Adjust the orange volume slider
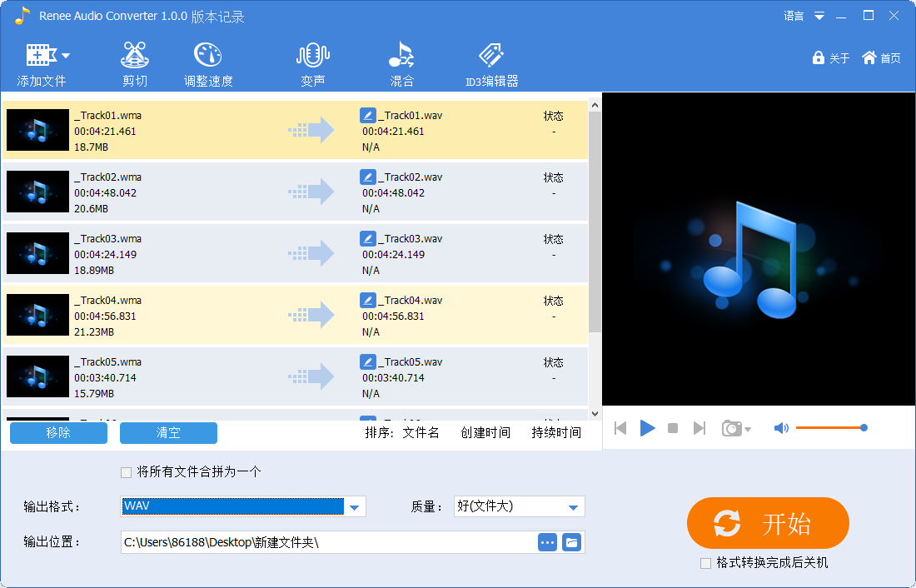Viewport: 916px width, 588px height. pos(831,428)
